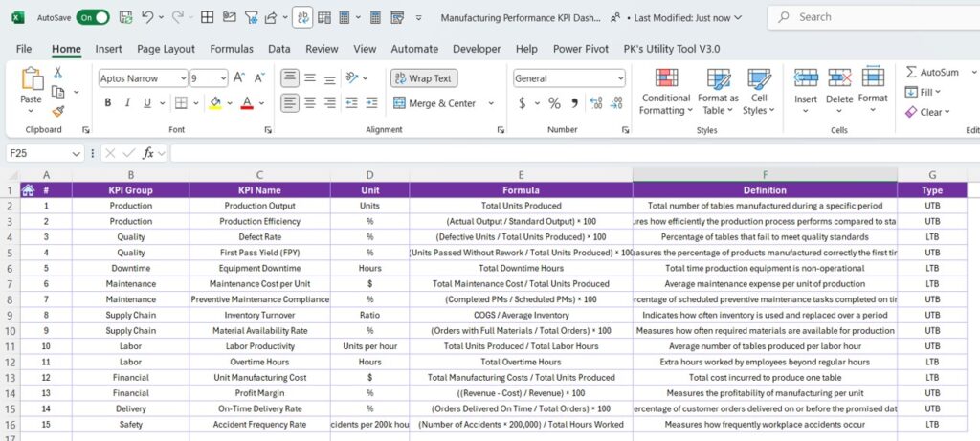This screenshot has width=980, height=441.
Task: Open the Power Pivot tab
Action: (581, 49)
